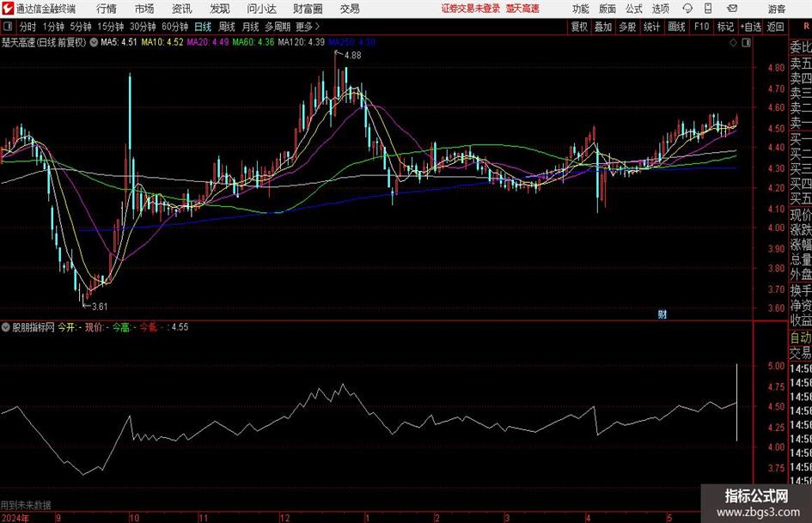Click the 股朋指标网 indicator name
Image resolution: width=812 pixels, height=523 pixels.
pyautogui.click(x=34, y=327)
